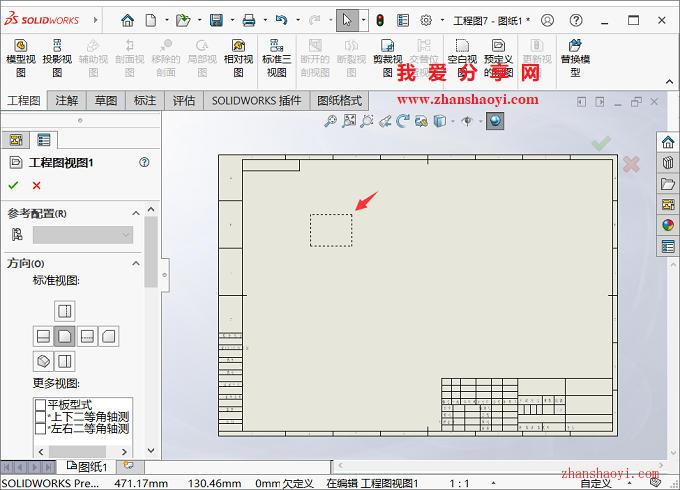Confirm the view with green checkmark in panel

point(13,186)
